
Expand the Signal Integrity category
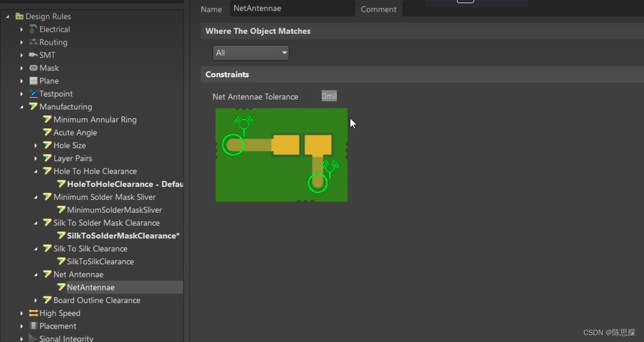[x=21, y=338]
